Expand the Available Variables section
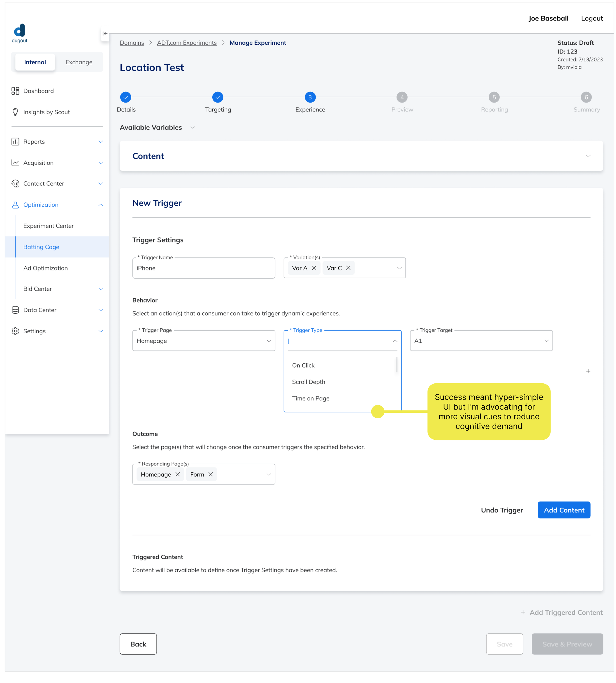The width and height of the screenshot is (616, 683). 193,128
